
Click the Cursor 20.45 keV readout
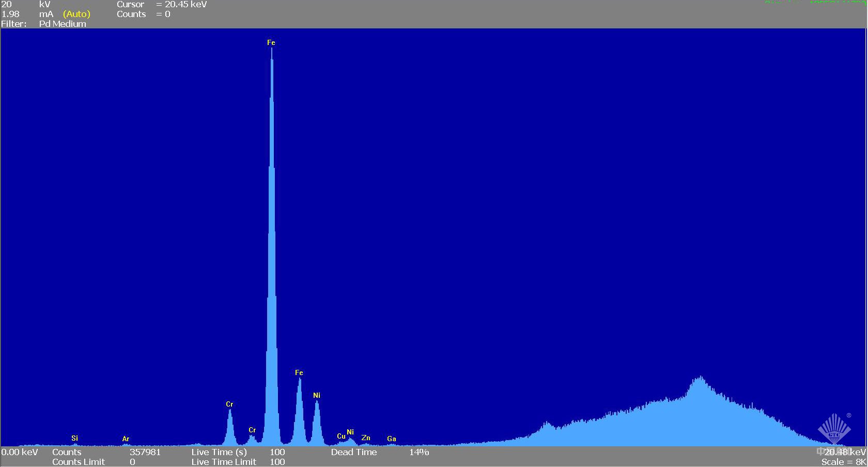(x=185, y=4)
